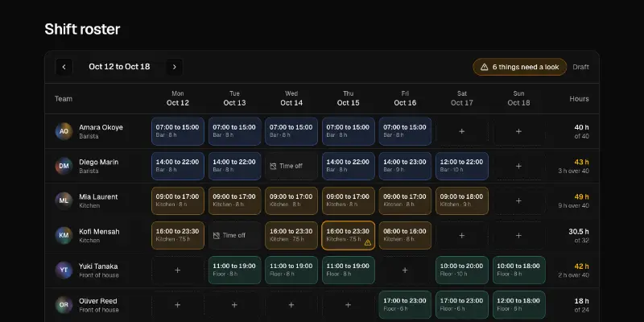This screenshot has width=644, height=322.
Task: Open the Kofi Mensah team member name
Action: (99, 232)
